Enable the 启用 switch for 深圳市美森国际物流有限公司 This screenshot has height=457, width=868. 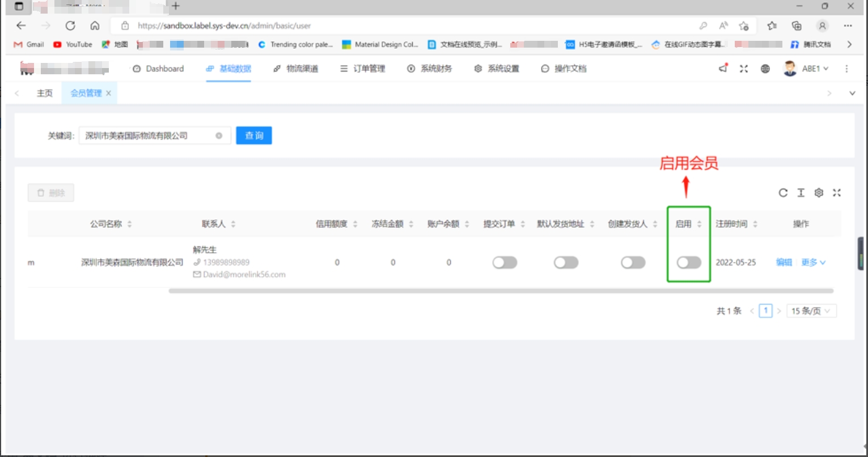tap(688, 262)
